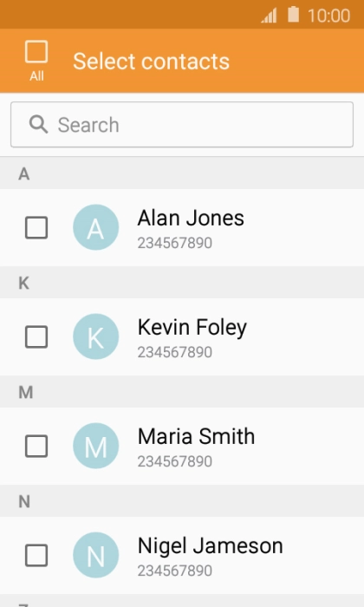Image resolution: width=364 pixels, height=607 pixels.
Task: Tap the K avatar for Kevin Foley
Action: click(x=96, y=336)
